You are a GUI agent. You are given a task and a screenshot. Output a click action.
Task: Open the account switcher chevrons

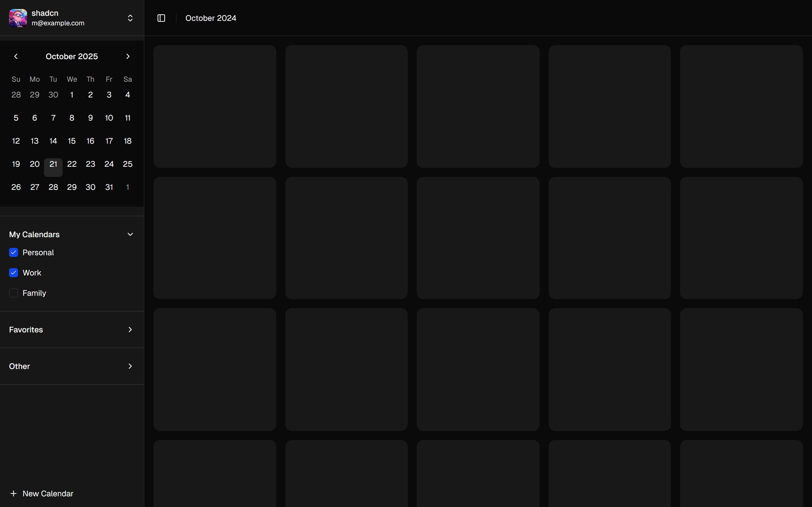[130, 18]
